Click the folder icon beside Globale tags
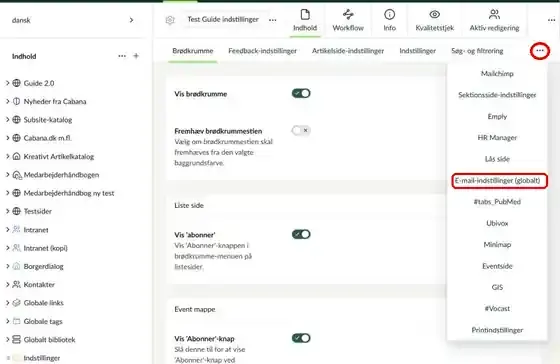This screenshot has width=560, height=364. tap(16, 321)
